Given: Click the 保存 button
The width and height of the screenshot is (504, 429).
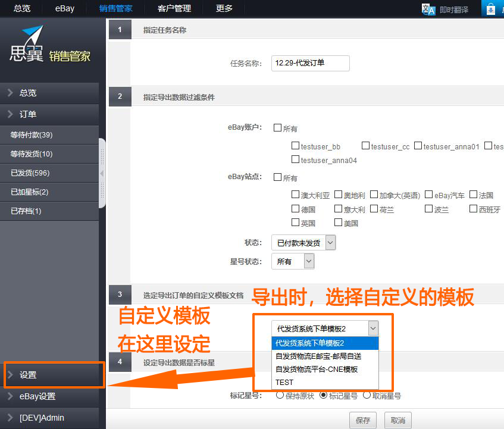Looking at the screenshot, I should click(363, 420).
